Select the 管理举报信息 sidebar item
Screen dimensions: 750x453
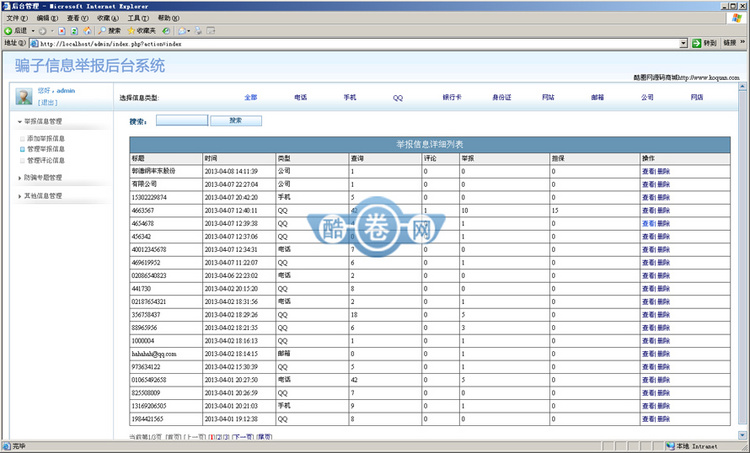point(46,148)
